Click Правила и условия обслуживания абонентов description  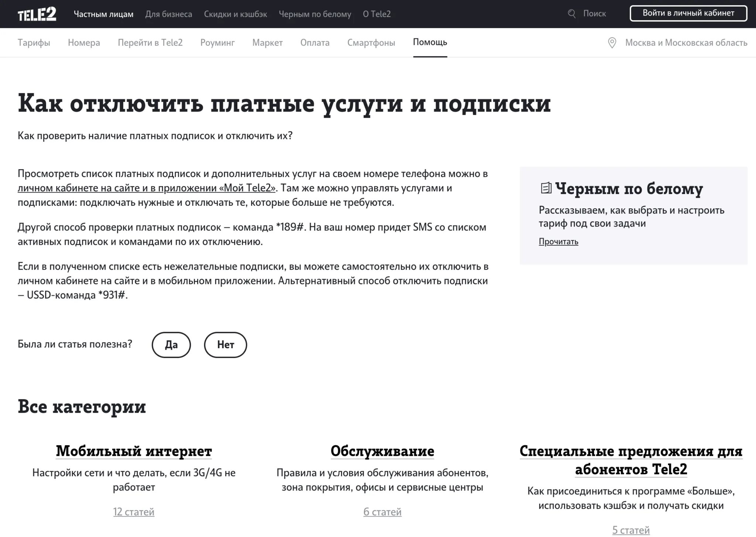click(382, 480)
